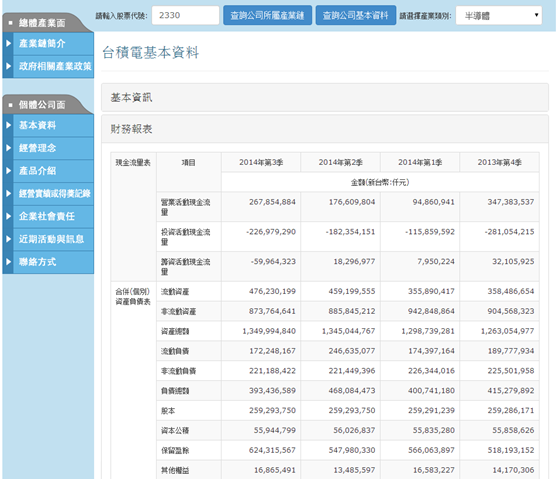Image resolution: width=560 pixels, height=479 pixels.
Task: Click the 2014年第3季 column header
Action: coord(261,163)
